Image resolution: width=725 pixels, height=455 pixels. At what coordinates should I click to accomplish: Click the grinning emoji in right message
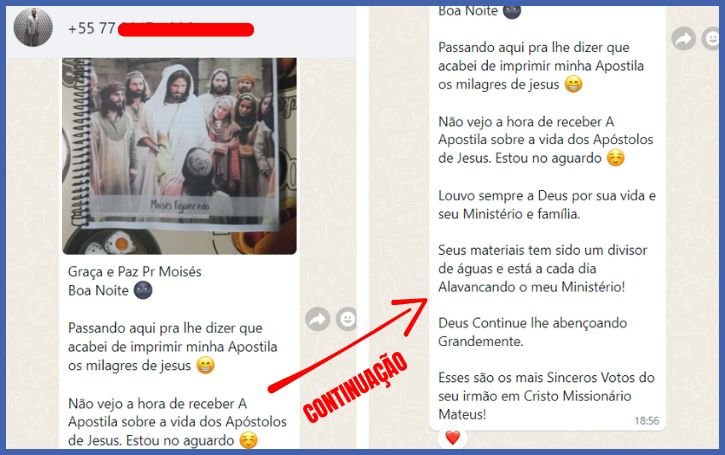pyautogui.click(x=573, y=84)
